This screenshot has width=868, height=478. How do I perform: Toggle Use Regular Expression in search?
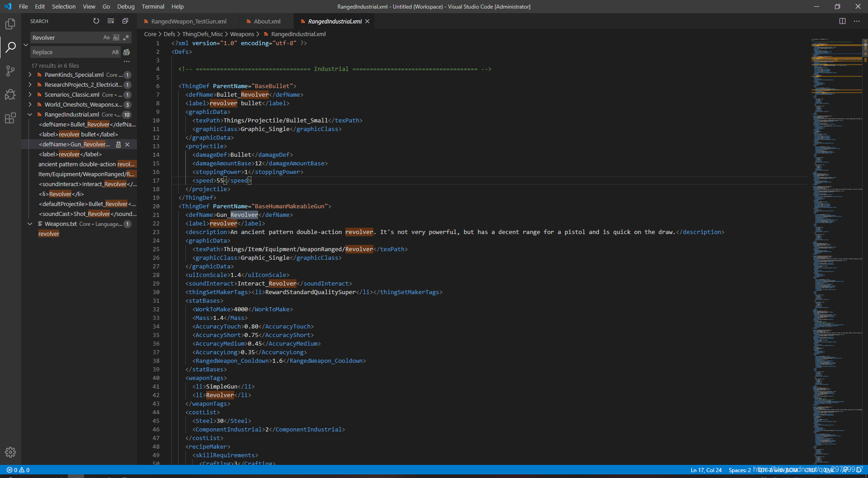(x=126, y=37)
